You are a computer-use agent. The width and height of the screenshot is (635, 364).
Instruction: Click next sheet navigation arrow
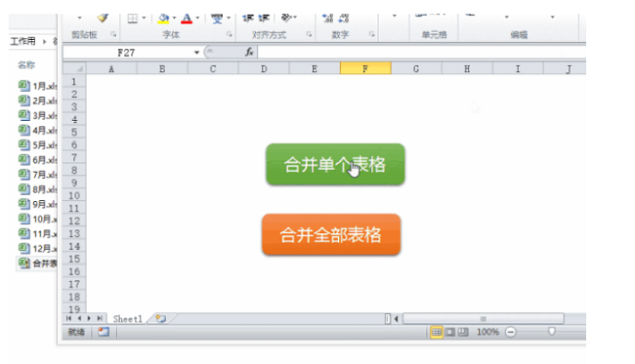click(89, 319)
